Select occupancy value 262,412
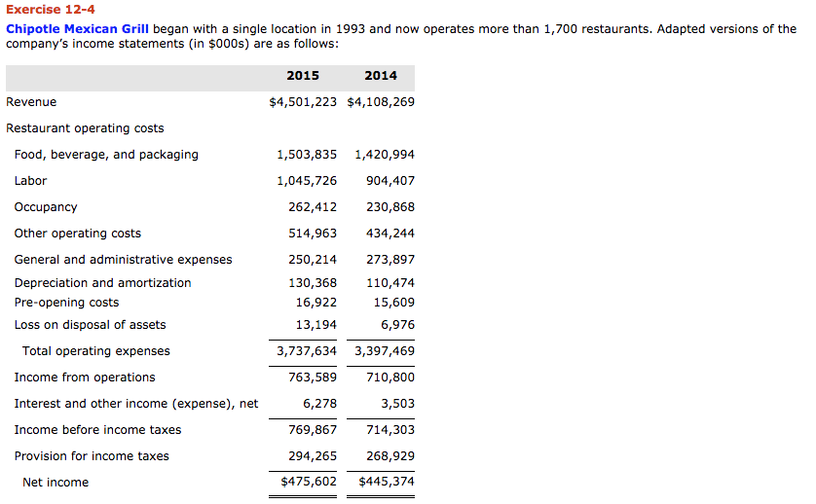The height and width of the screenshot is (504, 816). (313, 207)
